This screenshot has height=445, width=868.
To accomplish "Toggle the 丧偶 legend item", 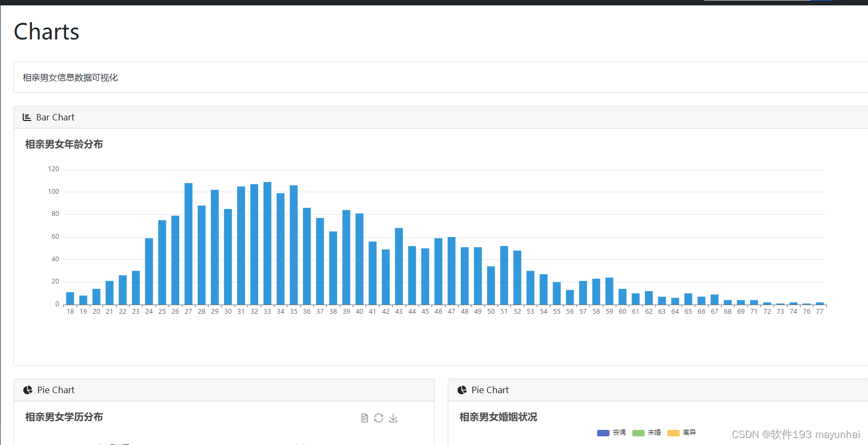I will [611, 433].
